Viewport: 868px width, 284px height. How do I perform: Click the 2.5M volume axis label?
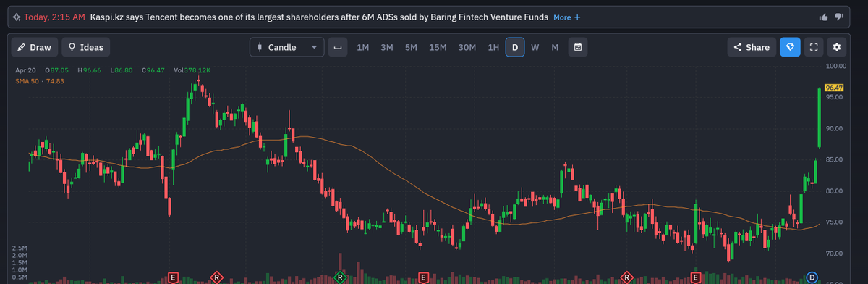(20, 249)
